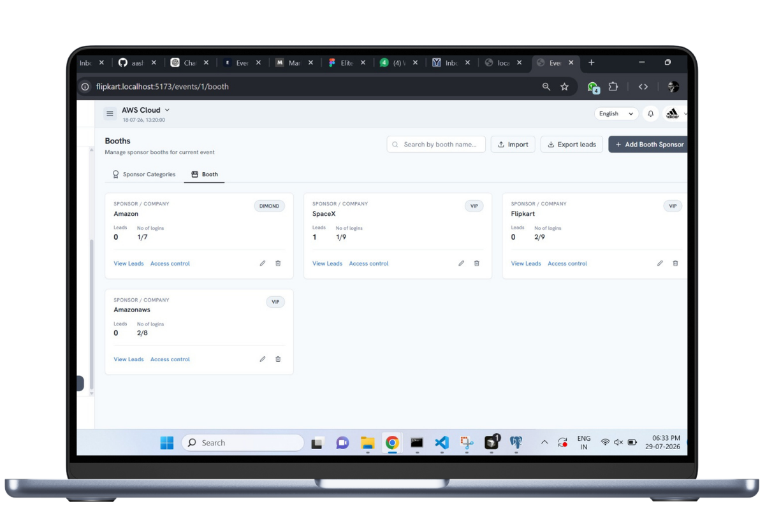Delete the Amazonaws booth with trash icon
Viewport: 765px width, 532px height.
pyautogui.click(x=278, y=359)
